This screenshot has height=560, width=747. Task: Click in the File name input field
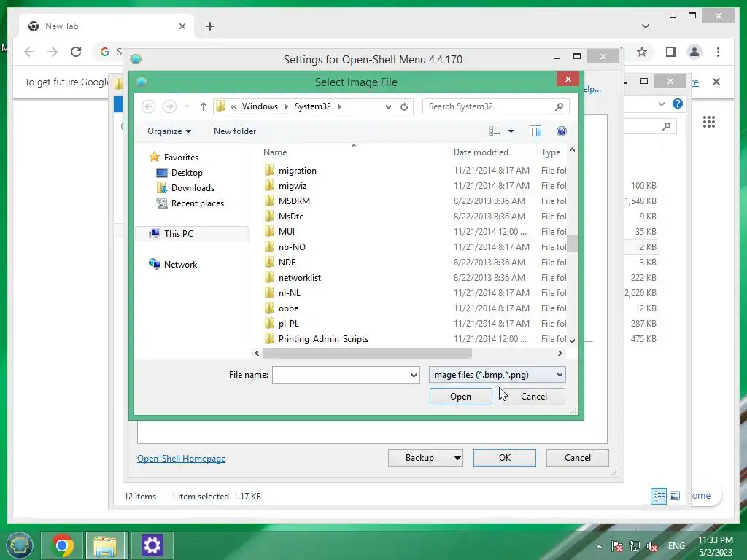(x=341, y=375)
